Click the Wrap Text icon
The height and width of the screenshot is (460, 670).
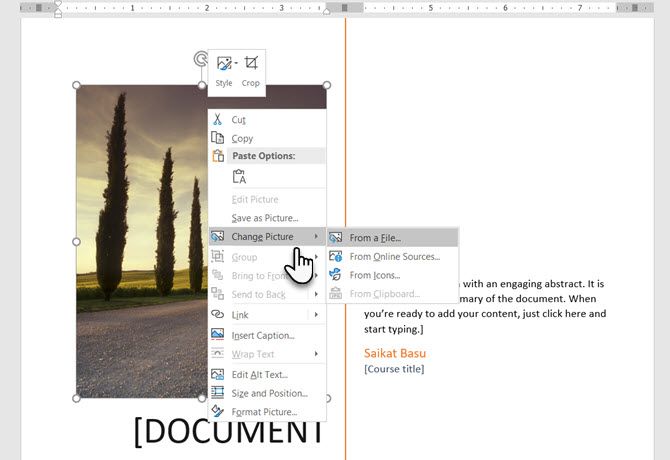(217, 353)
